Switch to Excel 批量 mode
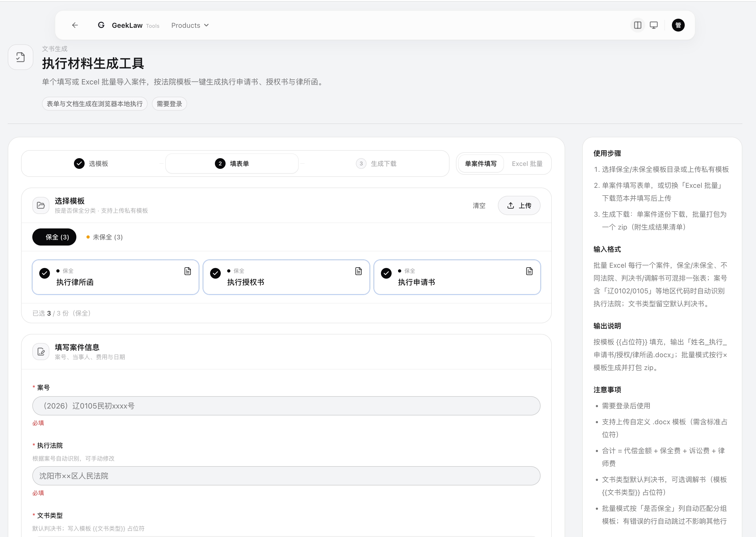Screen dimensions: 756x537 [x=527, y=163]
